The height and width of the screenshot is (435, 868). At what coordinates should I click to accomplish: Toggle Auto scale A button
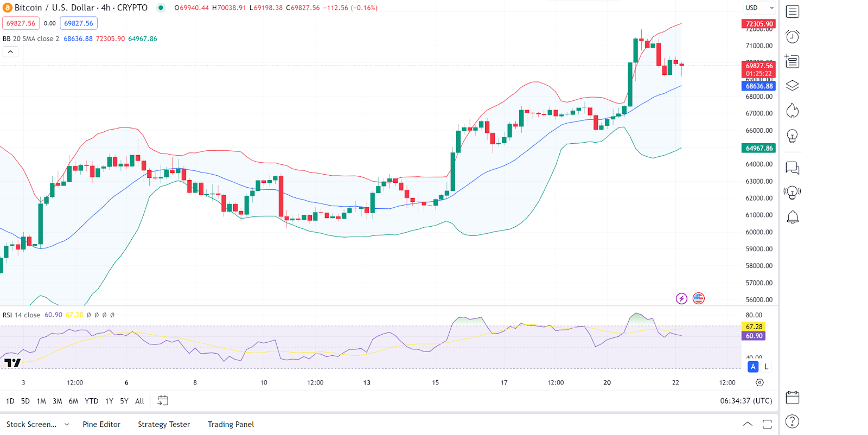point(753,367)
